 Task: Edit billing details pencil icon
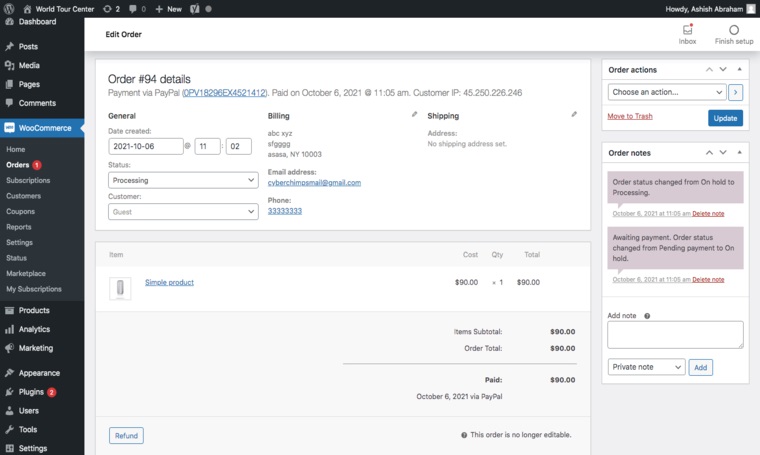(415, 115)
